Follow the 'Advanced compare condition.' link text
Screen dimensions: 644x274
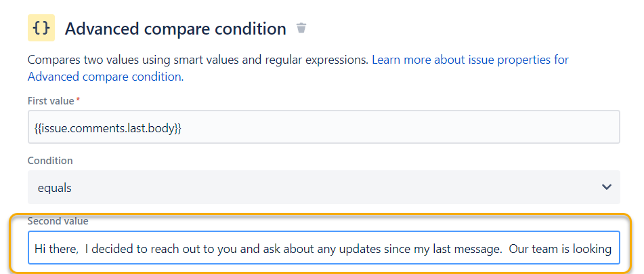click(106, 77)
